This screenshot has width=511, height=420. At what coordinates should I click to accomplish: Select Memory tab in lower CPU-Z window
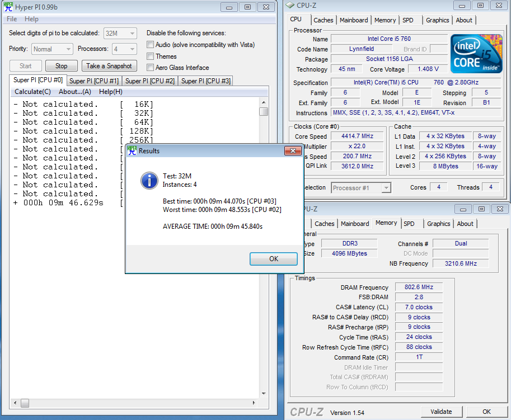pos(386,223)
